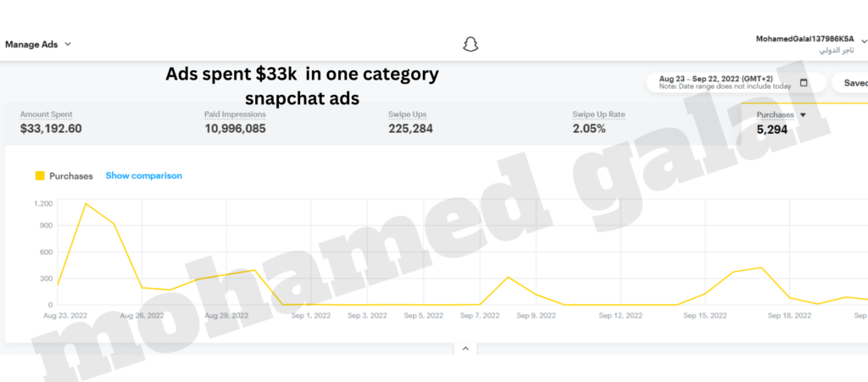This screenshot has height=382, width=868.
Task: Click the Aug 23 peak on the chart line
Action: pyautogui.click(x=86, y=204)
